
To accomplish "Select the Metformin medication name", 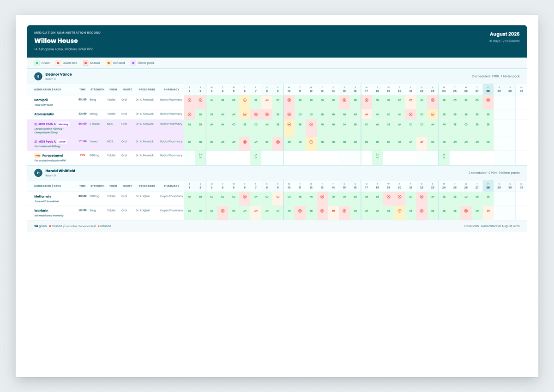I will click(43, 196).
